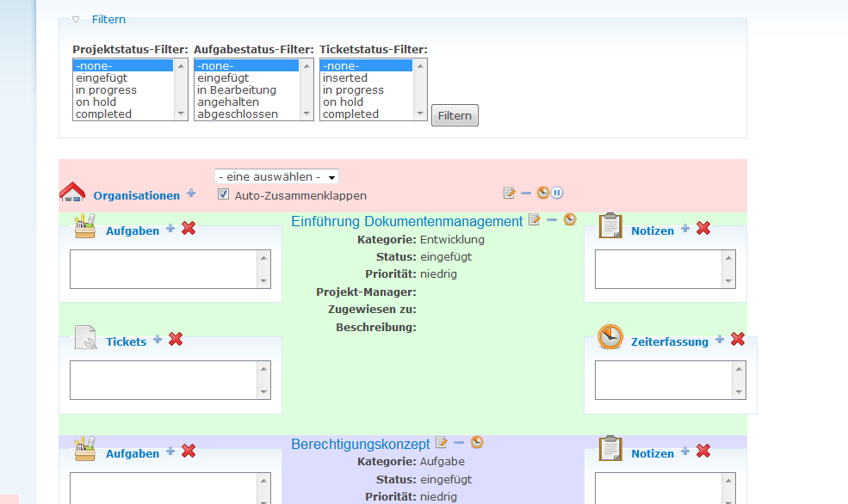Add a task in the project's Aufgaben panel
The width and height of the screenshot is (848, 504).
click(x=170, y=228)
